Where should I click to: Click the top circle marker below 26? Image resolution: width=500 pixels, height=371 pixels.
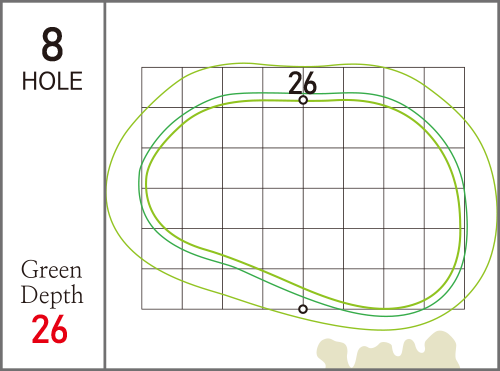click(x=303, y=100)
